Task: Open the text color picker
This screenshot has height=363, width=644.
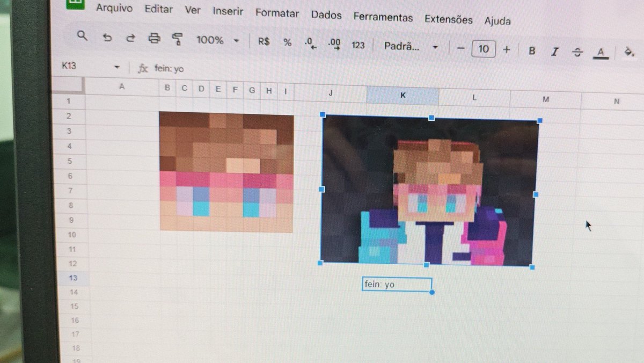Action: click(x=601, y=53)
